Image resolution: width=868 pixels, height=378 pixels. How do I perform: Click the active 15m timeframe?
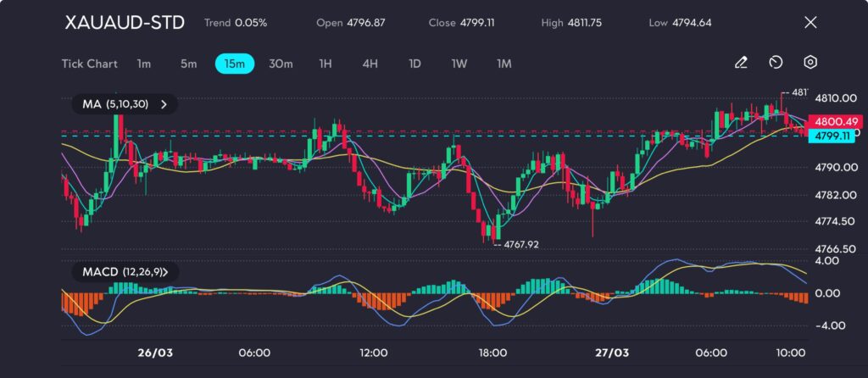point(235,63)
